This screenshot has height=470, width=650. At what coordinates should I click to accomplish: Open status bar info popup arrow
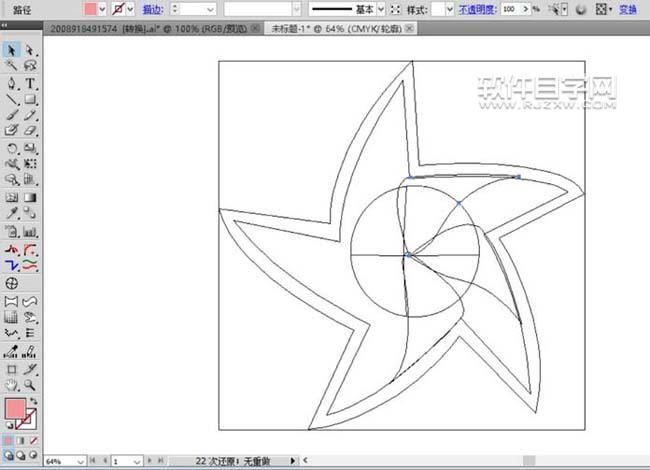click(x=293, y=460)
